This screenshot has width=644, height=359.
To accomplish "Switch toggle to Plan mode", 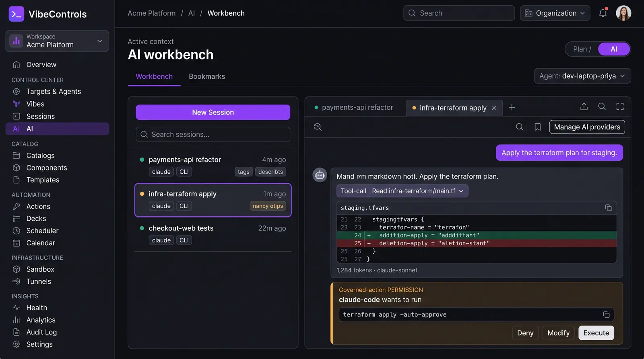I will tap(582, 49).
